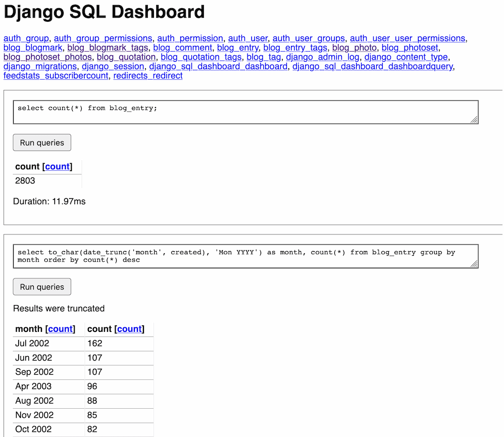The image size is (504, 437).
Task: Open the auth_user table link
Action: tap(248, 38)
